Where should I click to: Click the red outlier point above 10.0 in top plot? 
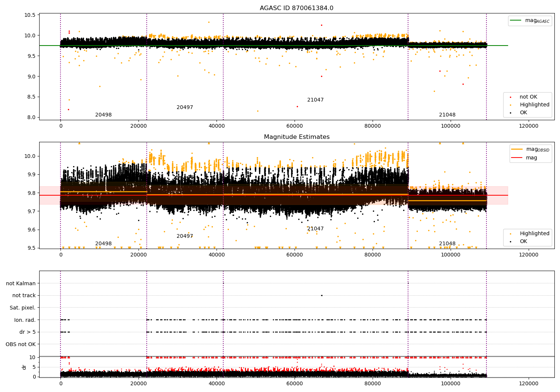[x=321, y=25]
